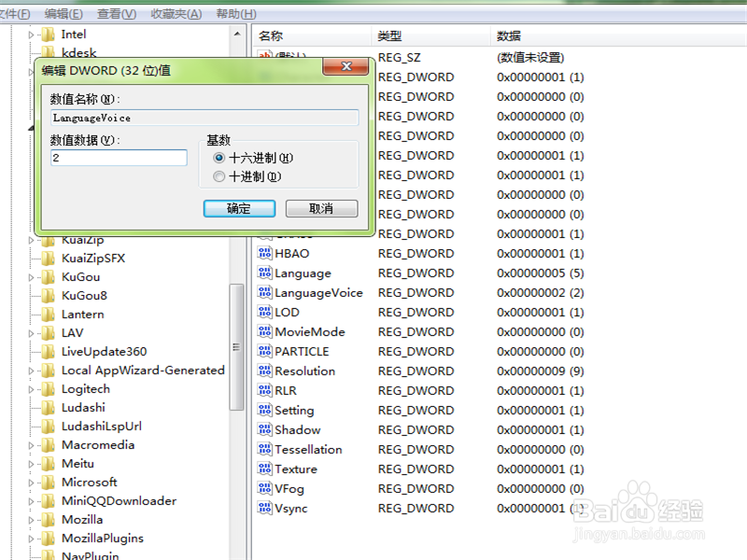Switch to 十进制 base option

coord(220,177)
